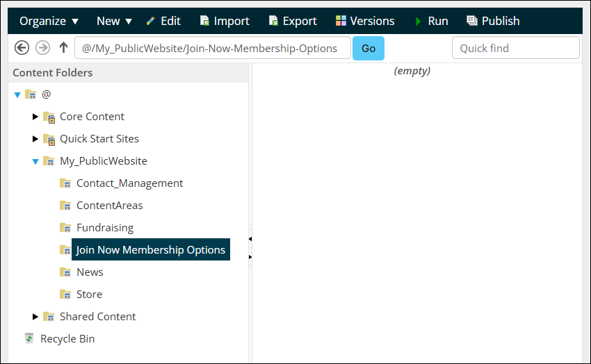
Task: Click the green Run button
Action: [x=430, y=21]
